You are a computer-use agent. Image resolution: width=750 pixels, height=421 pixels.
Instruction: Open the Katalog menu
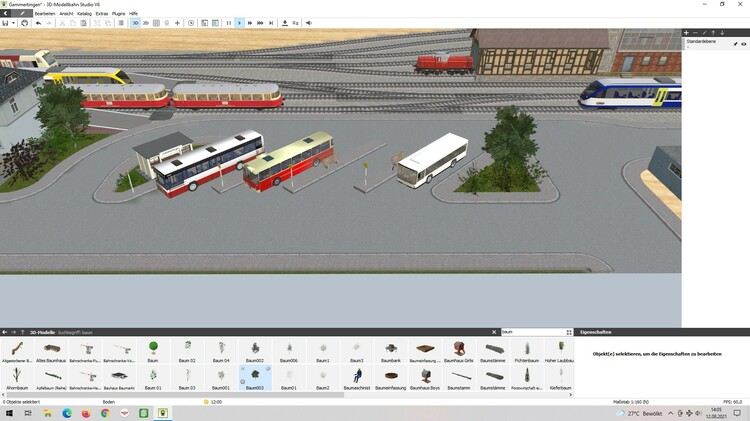click(x=85, y=13)
